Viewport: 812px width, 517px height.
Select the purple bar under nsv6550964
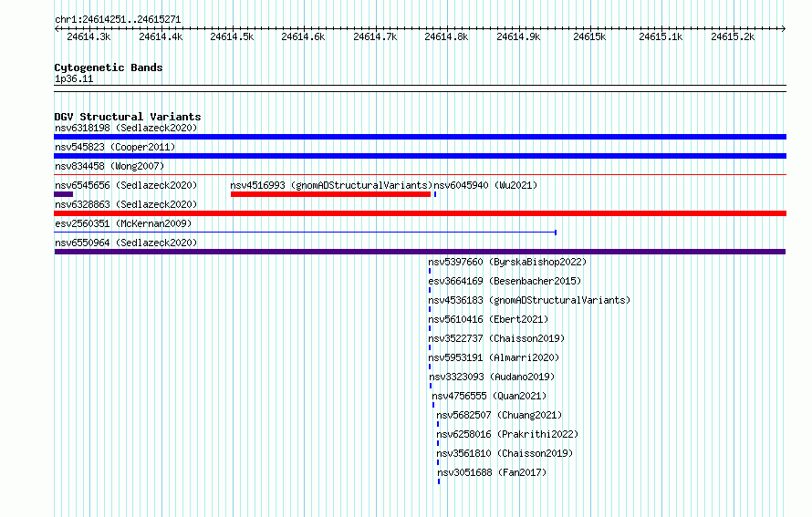[420, 252]
